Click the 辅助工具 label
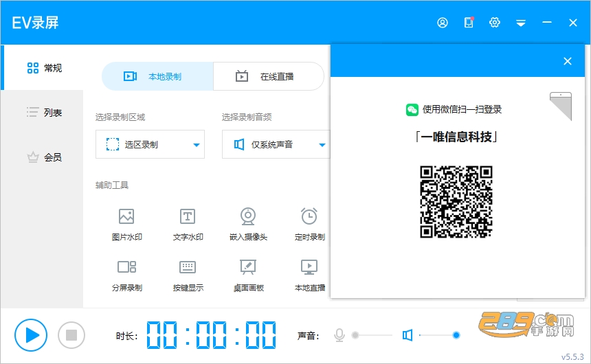This screenshot has width=591, height=364. pos(112,185)
